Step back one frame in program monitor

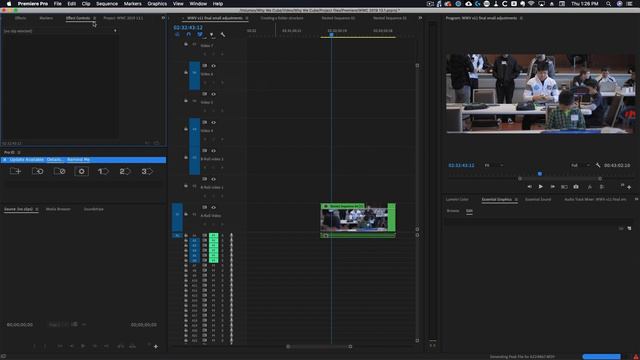[x=529, y=187]
